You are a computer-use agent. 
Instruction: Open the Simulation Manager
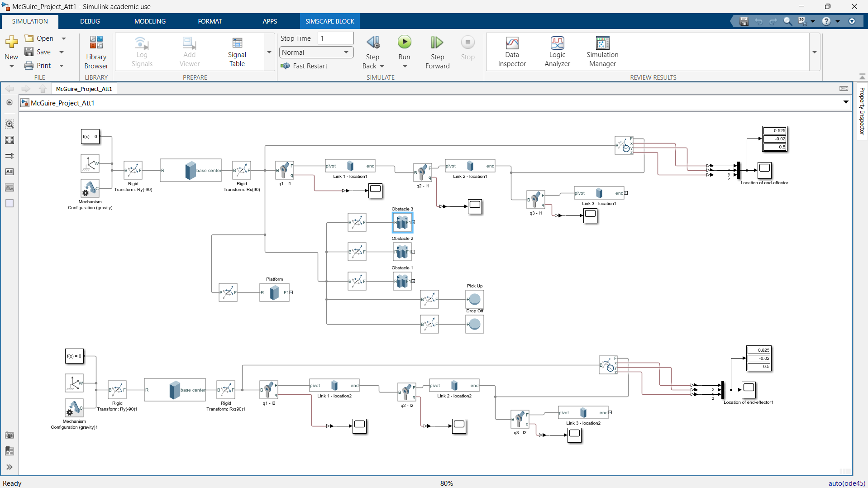tap(602, 51)
